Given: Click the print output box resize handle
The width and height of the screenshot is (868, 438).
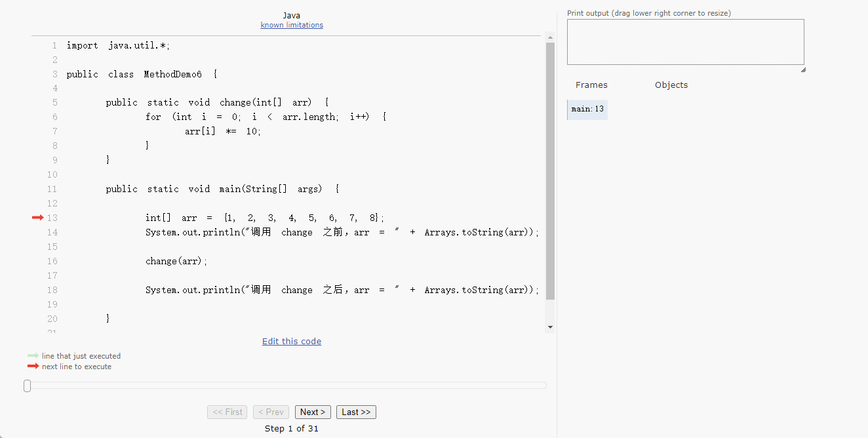Looking at the screenshot, I should click(802, 69).
